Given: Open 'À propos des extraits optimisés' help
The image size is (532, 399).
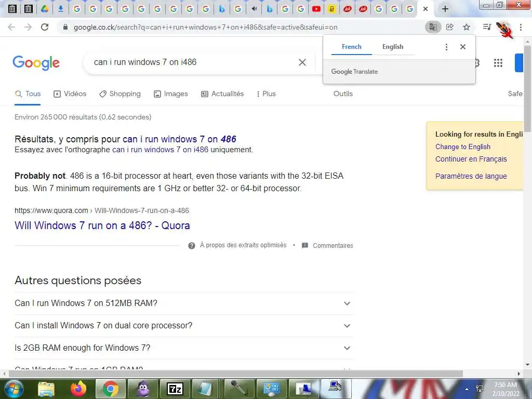Looking at the screenshot, I should coord(243,245).
